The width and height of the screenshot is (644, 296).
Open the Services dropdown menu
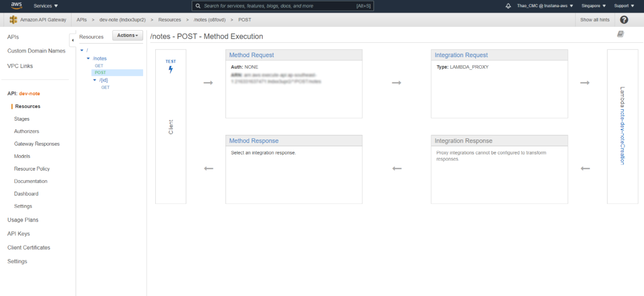click(x=46, y=6)
